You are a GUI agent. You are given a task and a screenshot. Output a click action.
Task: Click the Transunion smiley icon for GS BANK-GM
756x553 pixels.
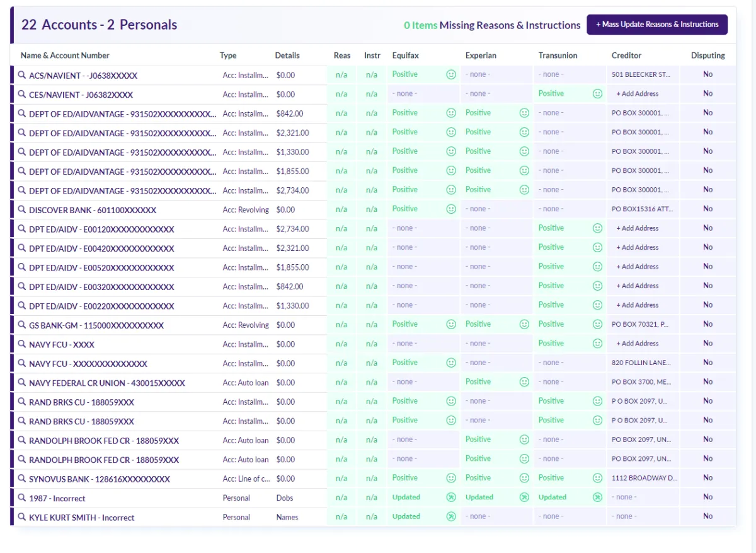point(597,325)
